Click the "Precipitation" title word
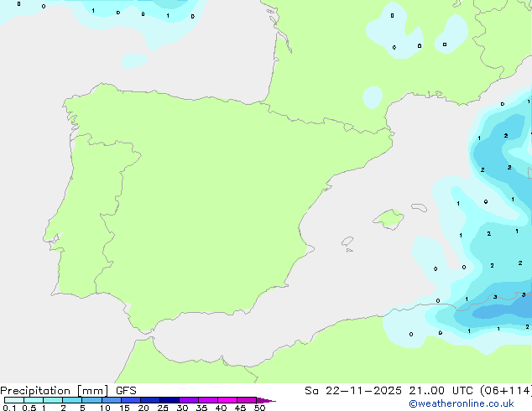532x411 pixels. (35, 391)
